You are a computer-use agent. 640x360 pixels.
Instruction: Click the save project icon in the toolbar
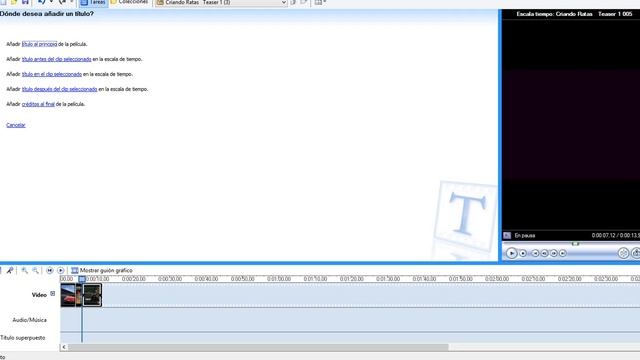(25, 2)
